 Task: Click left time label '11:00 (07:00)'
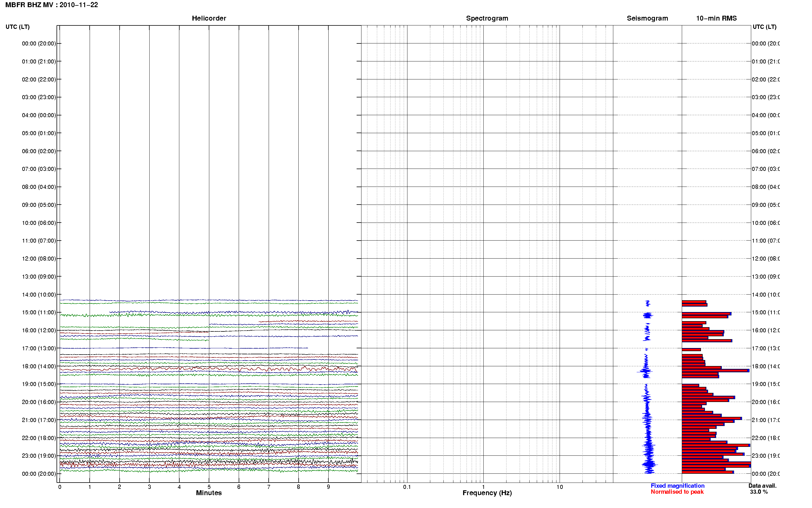tap(39, 241)
